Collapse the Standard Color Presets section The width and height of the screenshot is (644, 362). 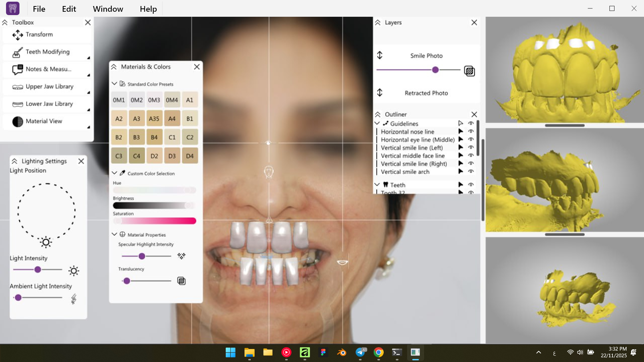coord(114,83)
